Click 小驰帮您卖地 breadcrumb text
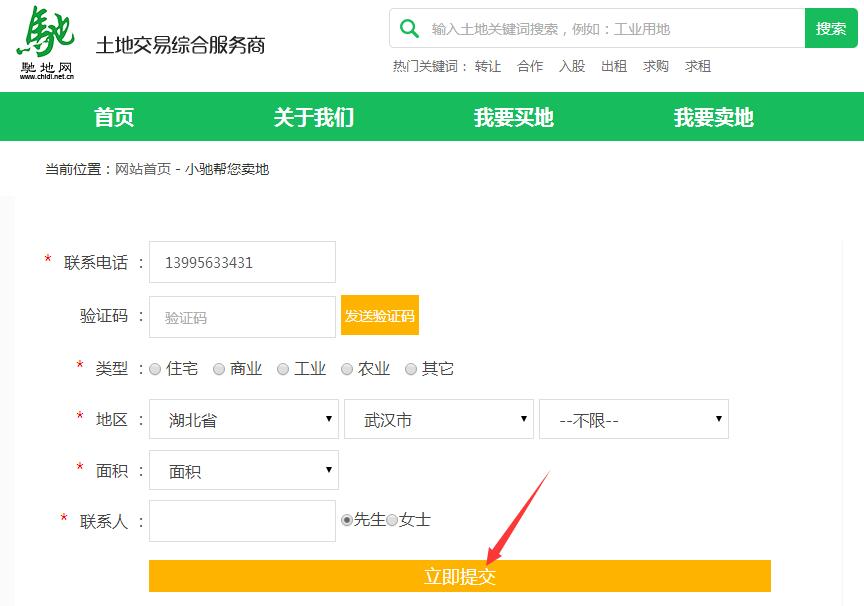The height and width of the screenshot is (606, 864). pyautogui.click(x=226, y=169)
